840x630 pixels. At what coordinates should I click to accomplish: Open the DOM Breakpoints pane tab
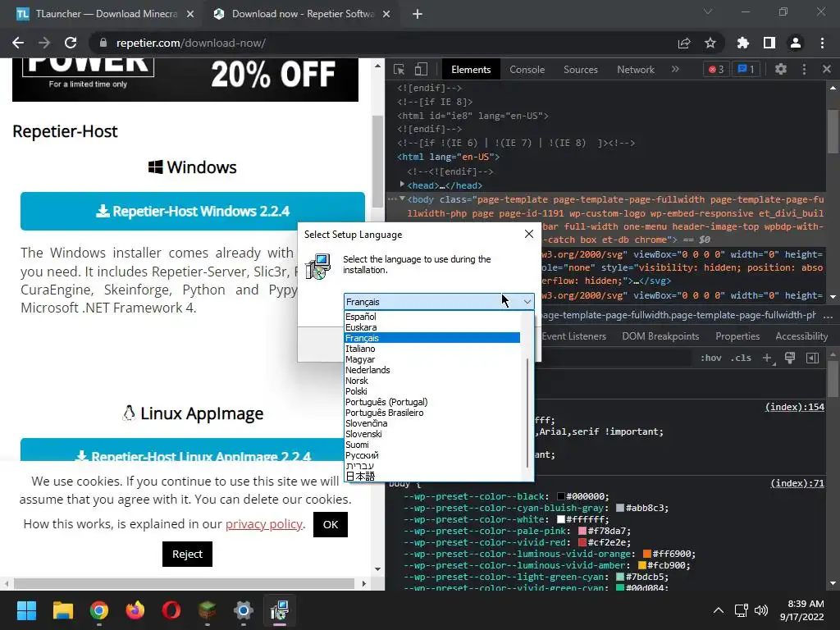coord(660,336)
